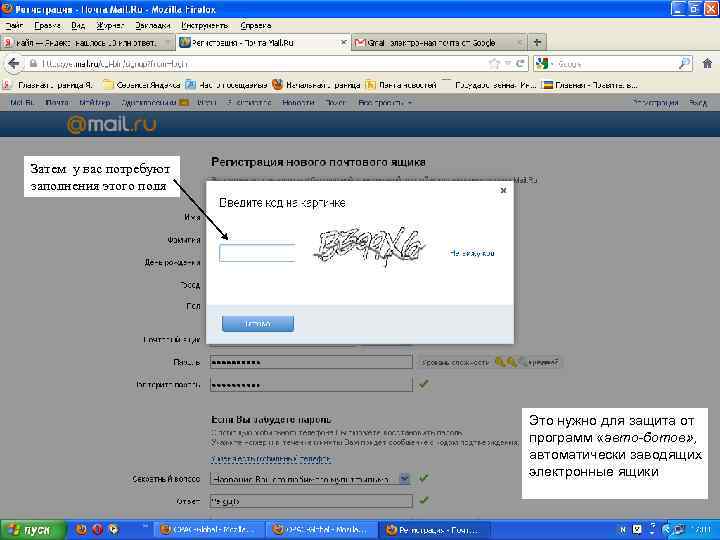Viewport: 720px width, 540px height.
Task: Open the Справка menu
Action: coord(256,26)
